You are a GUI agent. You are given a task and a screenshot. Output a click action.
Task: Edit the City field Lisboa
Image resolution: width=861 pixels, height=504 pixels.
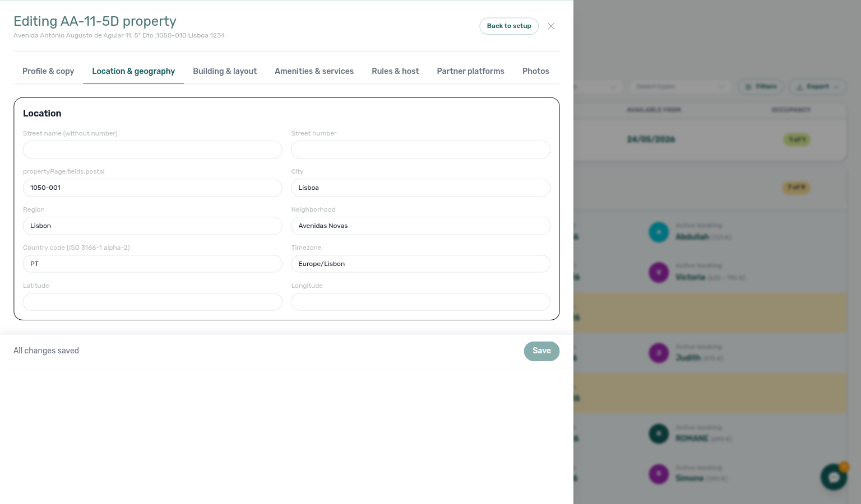(x=420, y=188)
